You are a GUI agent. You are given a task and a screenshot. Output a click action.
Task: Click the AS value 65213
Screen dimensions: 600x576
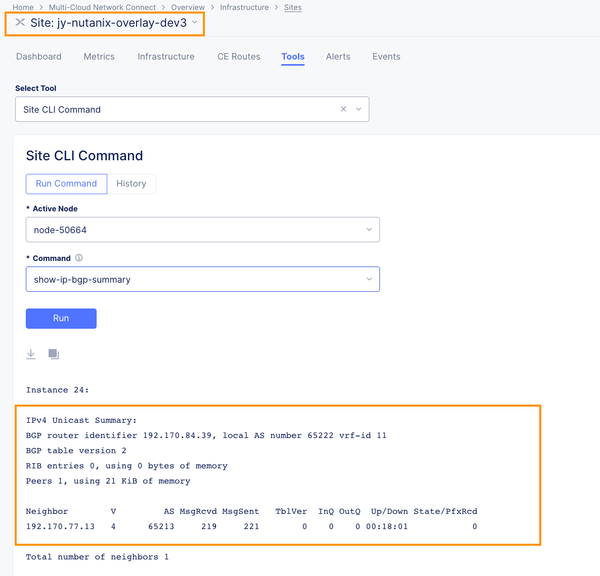tap(161, 526)
